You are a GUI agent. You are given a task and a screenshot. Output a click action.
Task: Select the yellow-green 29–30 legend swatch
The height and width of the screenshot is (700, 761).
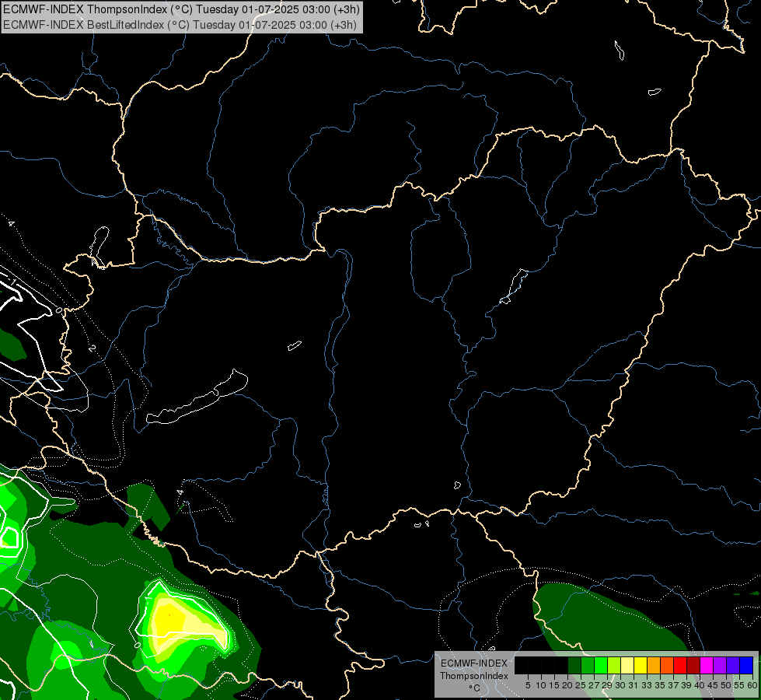[614, 665]
